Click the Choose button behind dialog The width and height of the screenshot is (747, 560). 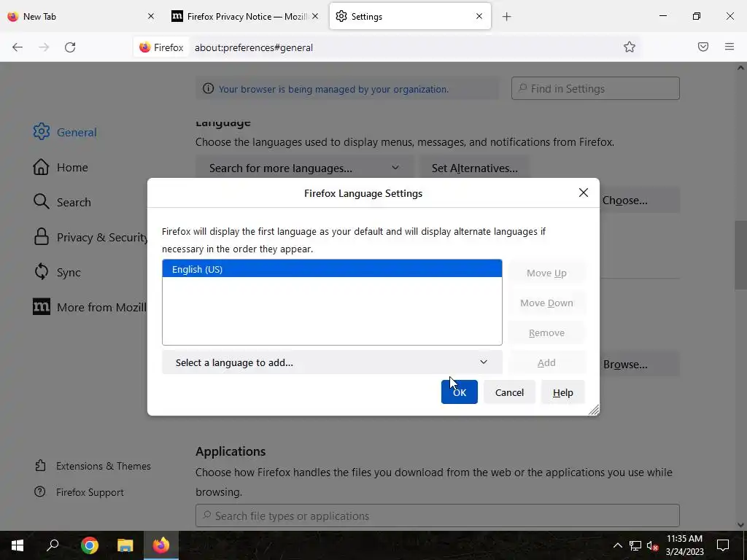point(638,200)
